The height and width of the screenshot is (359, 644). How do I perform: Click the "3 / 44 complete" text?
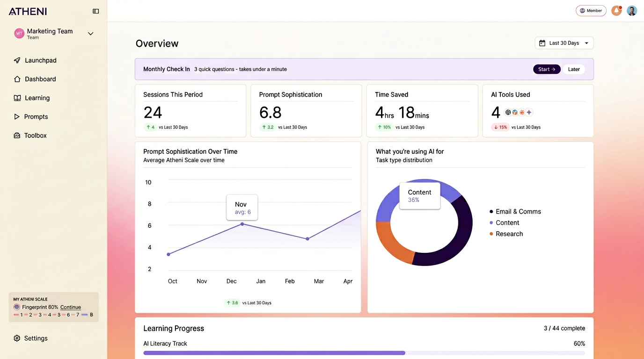click(564, 329)
